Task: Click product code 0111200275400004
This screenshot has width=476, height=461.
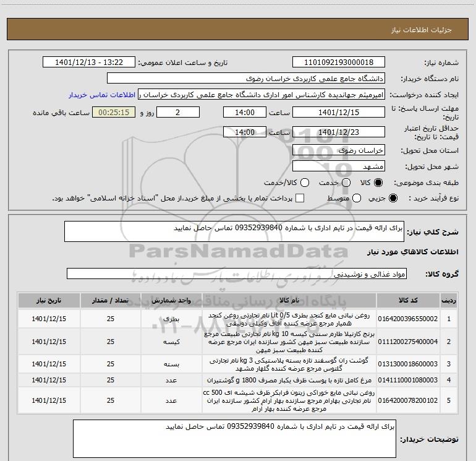Action: point(408,342)
